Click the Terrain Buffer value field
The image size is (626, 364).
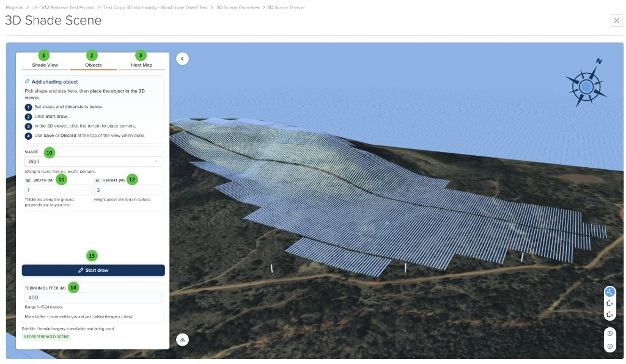pyautogui.click(x=93, y=297)
